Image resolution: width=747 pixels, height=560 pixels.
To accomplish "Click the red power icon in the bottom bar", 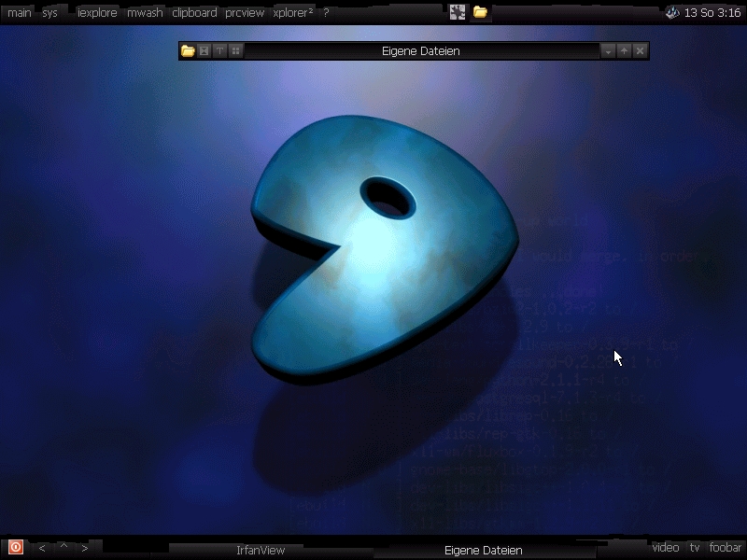I will coord(16,547).
